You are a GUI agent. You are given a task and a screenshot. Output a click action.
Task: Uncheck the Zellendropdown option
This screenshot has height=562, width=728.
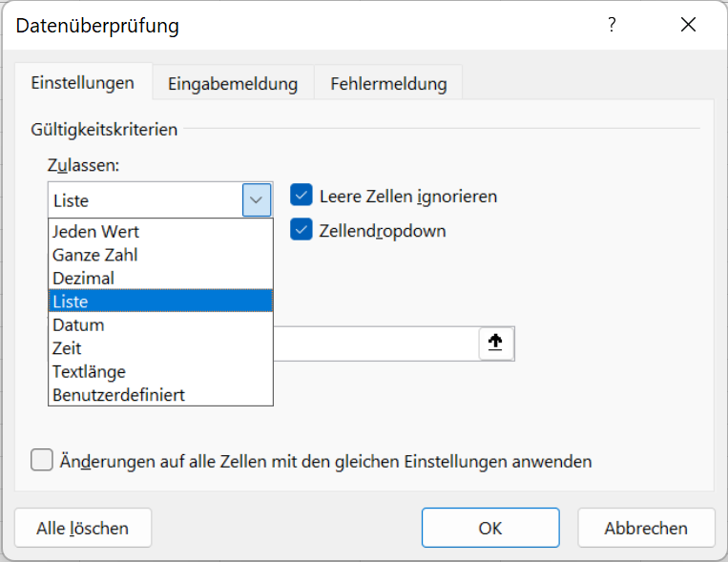[302, 230]
